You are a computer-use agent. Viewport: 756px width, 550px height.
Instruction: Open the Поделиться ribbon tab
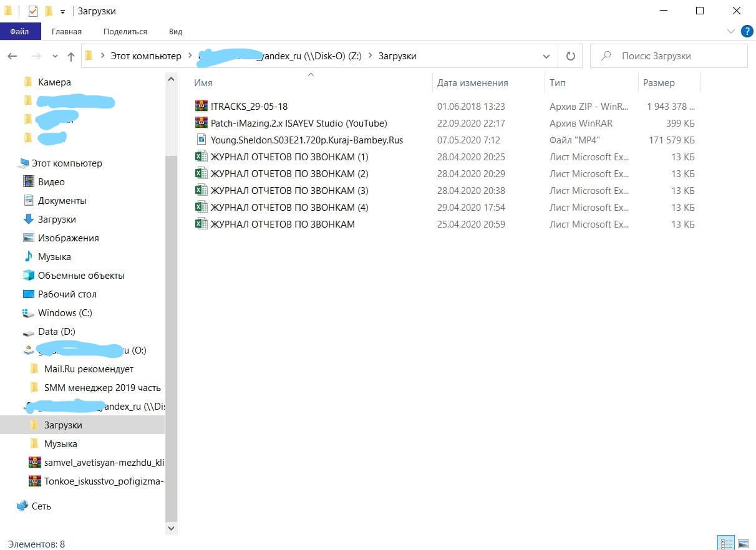click(125, 31)
